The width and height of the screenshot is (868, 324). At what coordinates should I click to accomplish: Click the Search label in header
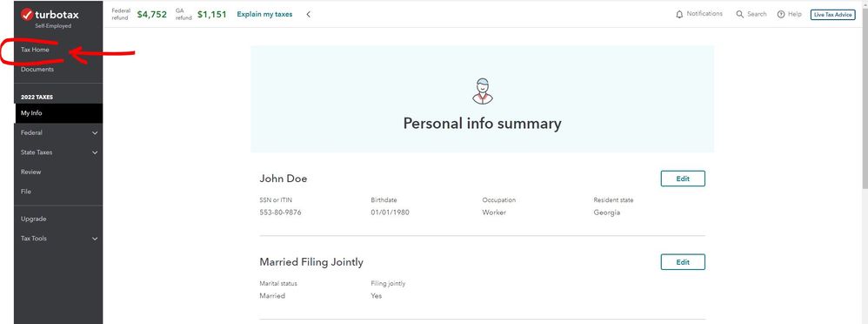coord(757,15)
